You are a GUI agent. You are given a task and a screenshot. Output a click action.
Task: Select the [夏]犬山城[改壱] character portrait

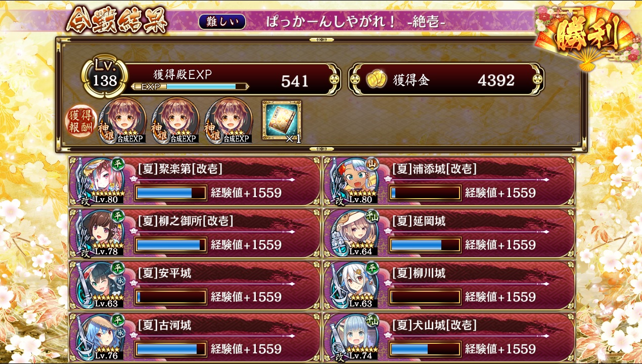click(x=355, y=337)
